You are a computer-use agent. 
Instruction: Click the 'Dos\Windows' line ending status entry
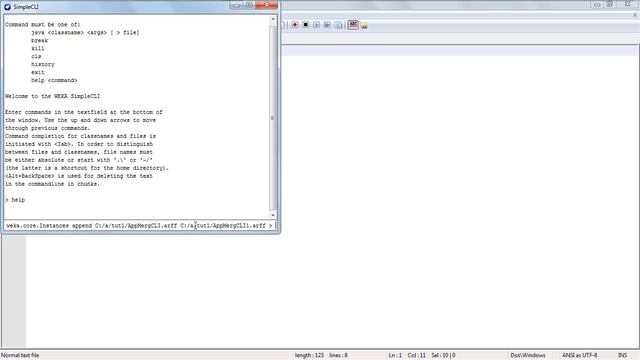[x=528, y=355]
